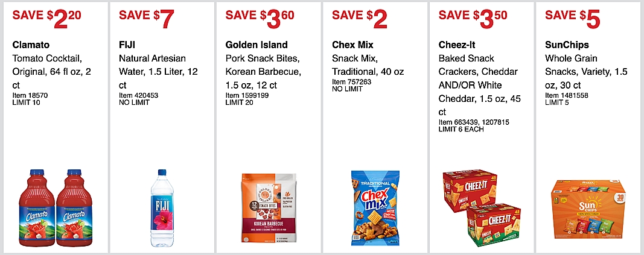644x255 pixels.
Task: Click Item 1599199 number text
Action: coord(247,95)
